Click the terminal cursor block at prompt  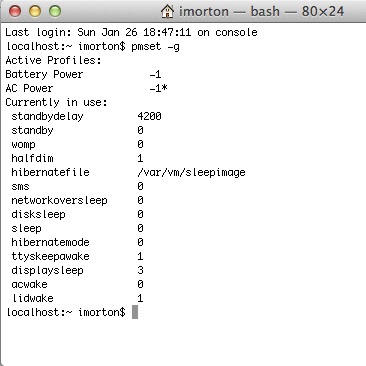(135, 312)
